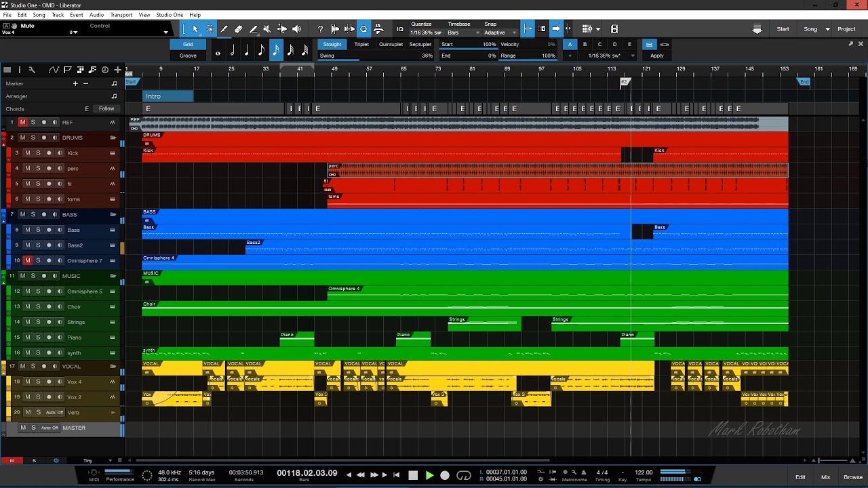Toggle monitor on the Piano track
This screenshot has height=488, width=868.
click(x=60, y=337)
